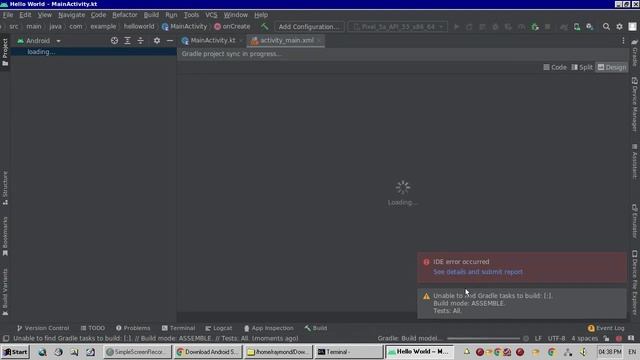Toggle tool window bars corner icon
640x360 pixels.
(x=6, y=338)
